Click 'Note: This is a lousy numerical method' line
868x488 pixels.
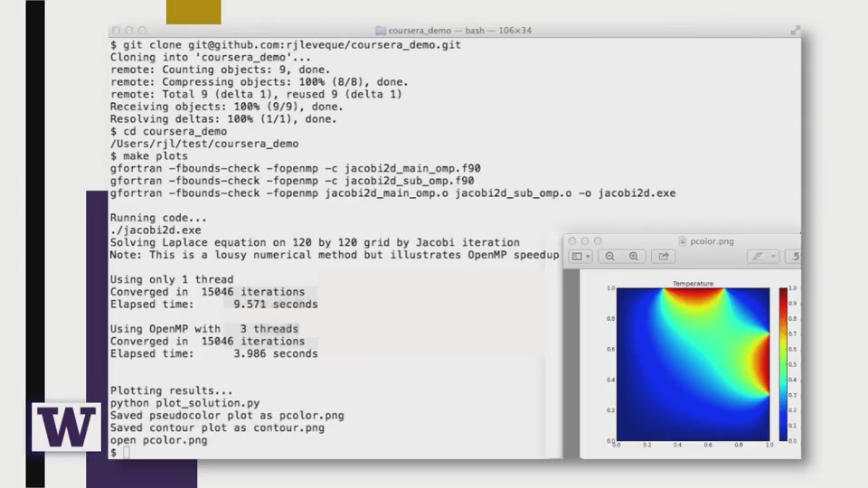[x=335, y=255]
